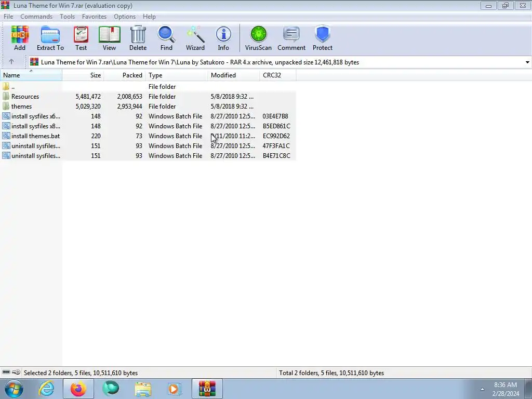Click the WinRAR taskbar button
Screen dimensions: 532x399
click(207, 389)
